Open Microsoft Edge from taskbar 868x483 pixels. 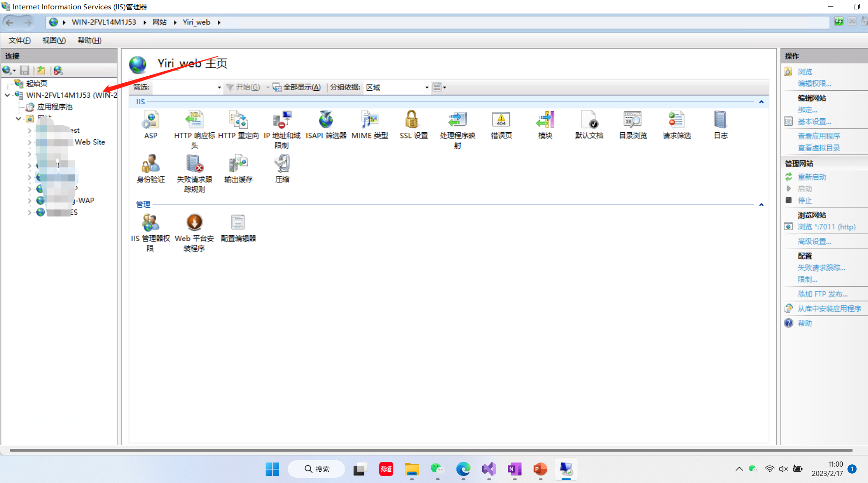(463, 469)
